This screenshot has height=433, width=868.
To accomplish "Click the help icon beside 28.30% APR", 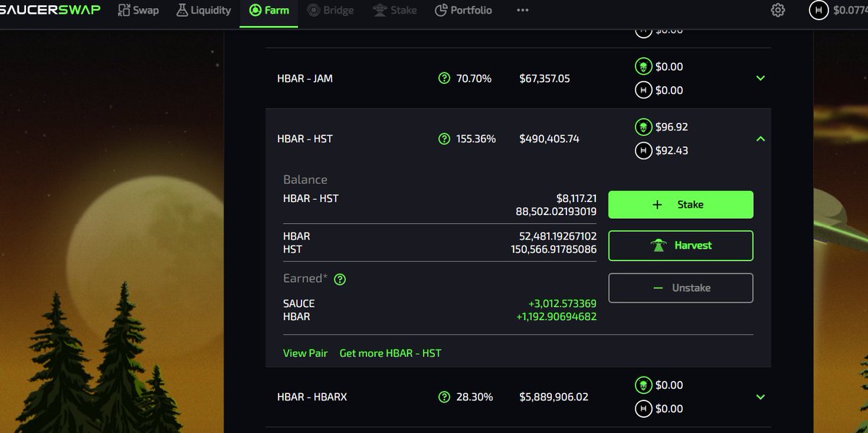I will [444, 397].
